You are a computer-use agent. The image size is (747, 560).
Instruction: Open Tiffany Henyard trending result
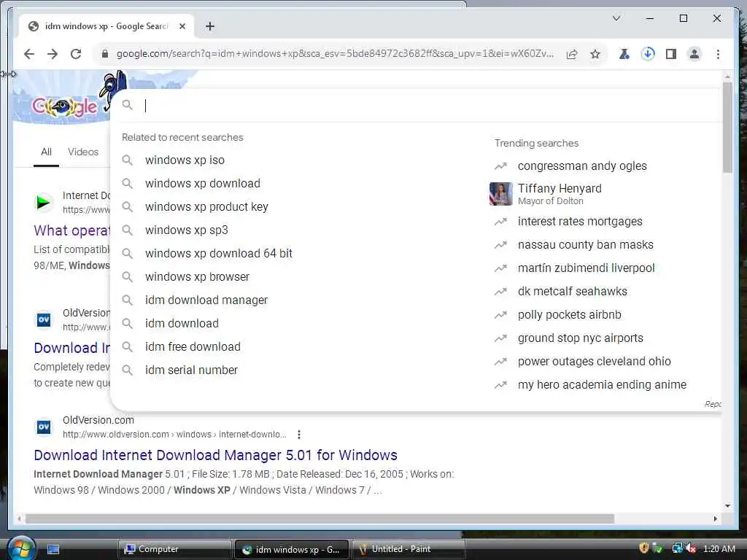click(560, 194)
